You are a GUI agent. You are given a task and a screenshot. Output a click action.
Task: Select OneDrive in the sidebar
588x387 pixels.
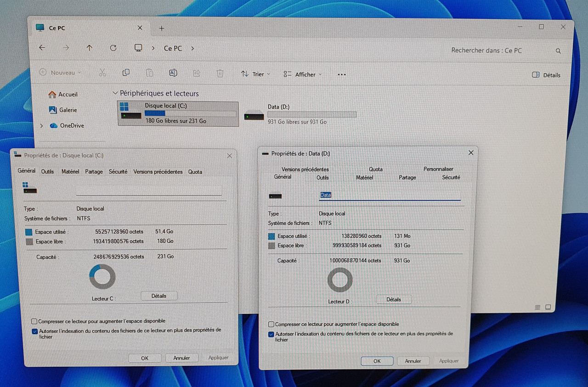click(67, 125)
